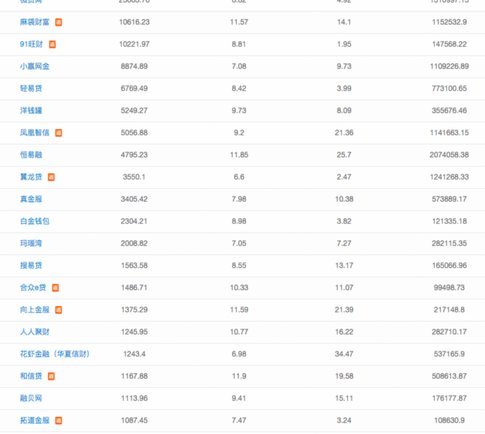
Task: Open the 洋钱罐 platform link
Action: tap(31, 110)
